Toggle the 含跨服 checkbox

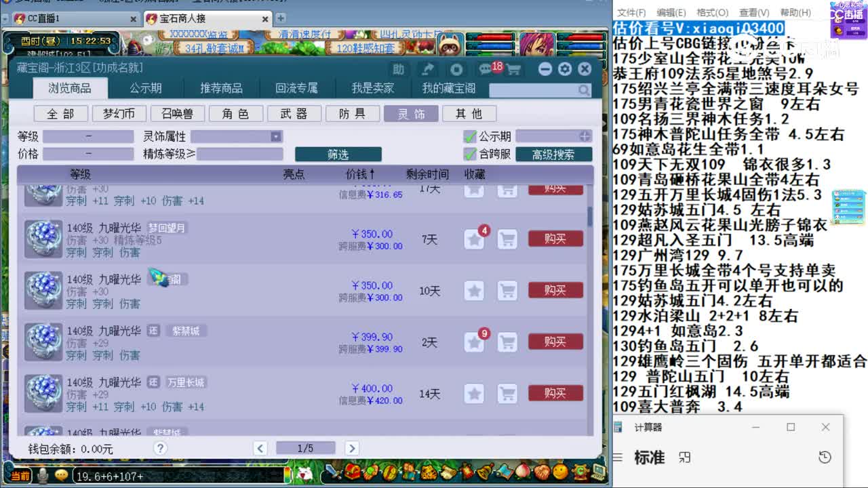[470, 154]
